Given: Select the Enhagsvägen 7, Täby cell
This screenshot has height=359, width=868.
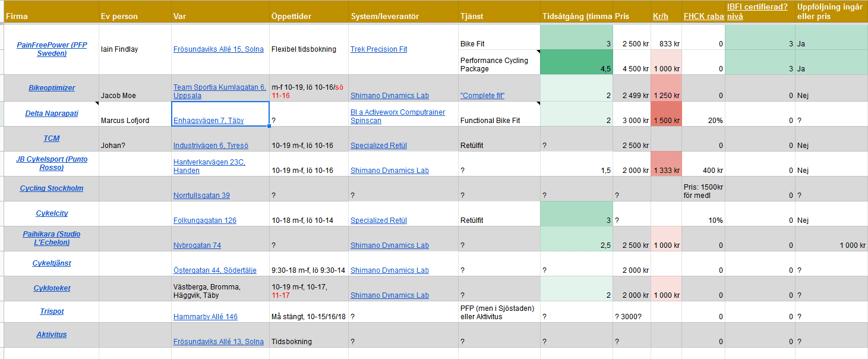Looking at the screenshot, I should (x=220, y=114).
